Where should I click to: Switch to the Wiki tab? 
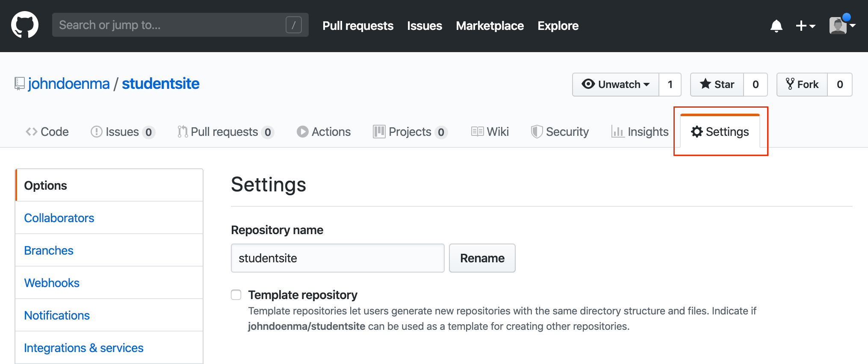click(490, 132)
